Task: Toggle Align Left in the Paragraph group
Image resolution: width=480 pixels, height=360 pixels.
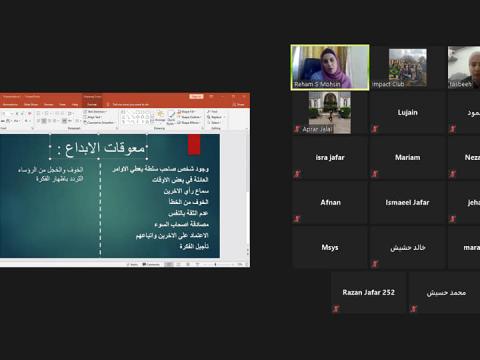Action: 39,121
